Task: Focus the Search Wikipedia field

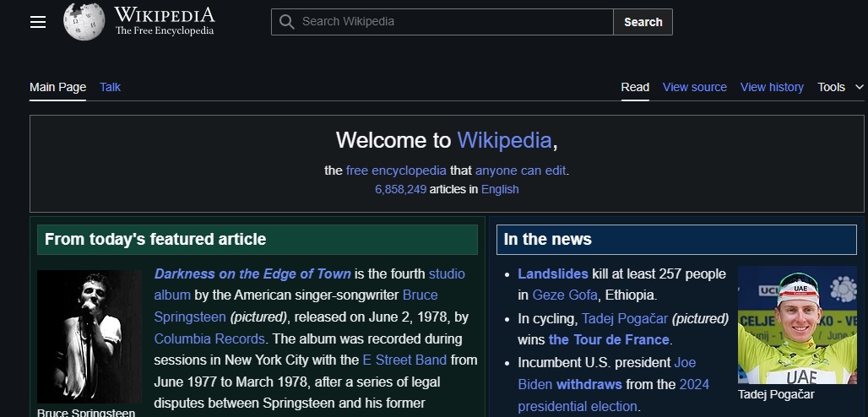Action: click(x=442, y=22)
